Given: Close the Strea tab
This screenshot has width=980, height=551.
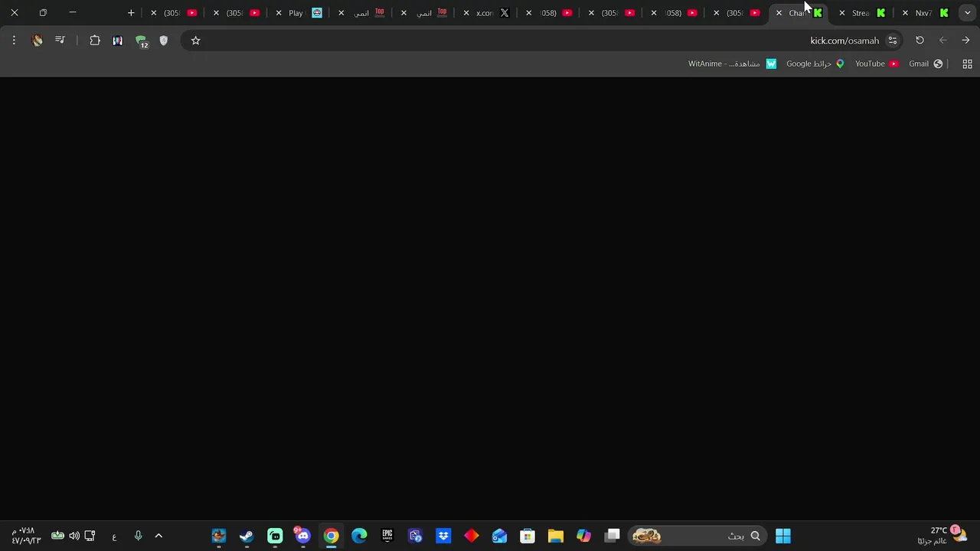Looking at the screenshot, I should pyautogui.click(x=842, y=13).
